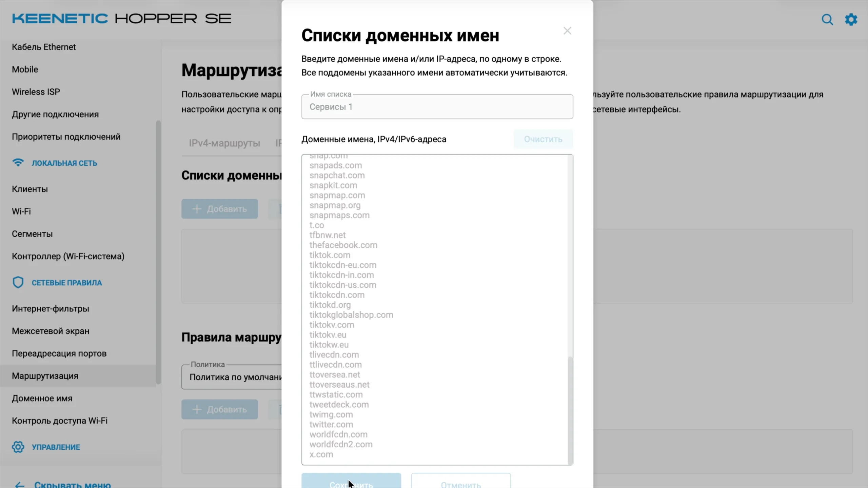
Task: Click Добавить under Правила маршрутизации
Action: (x=219, y=409)
